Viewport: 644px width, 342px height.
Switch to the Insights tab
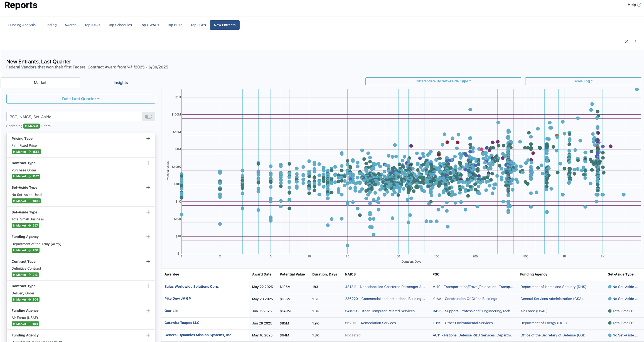(121, 83)
